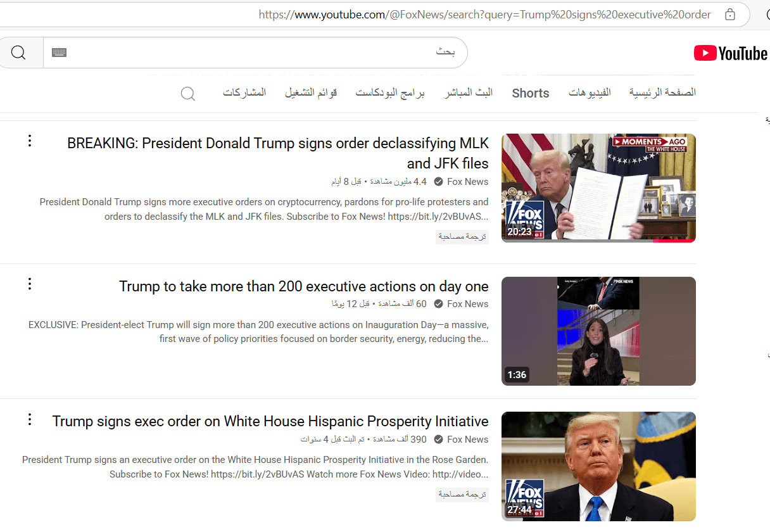Click the ترجمة مصاحبة badge on third video
Viewport: 770px width, 532px height.
click(462, 495)
